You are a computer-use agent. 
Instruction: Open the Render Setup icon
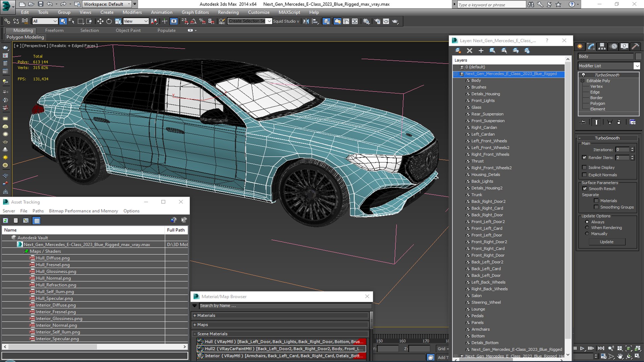pos(377,21)
